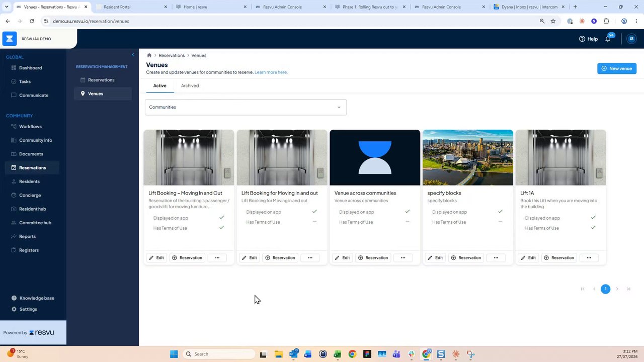Open more options for Lift 1A venue
Viewport: 644px width, 362px height.
tap(589, 258)
